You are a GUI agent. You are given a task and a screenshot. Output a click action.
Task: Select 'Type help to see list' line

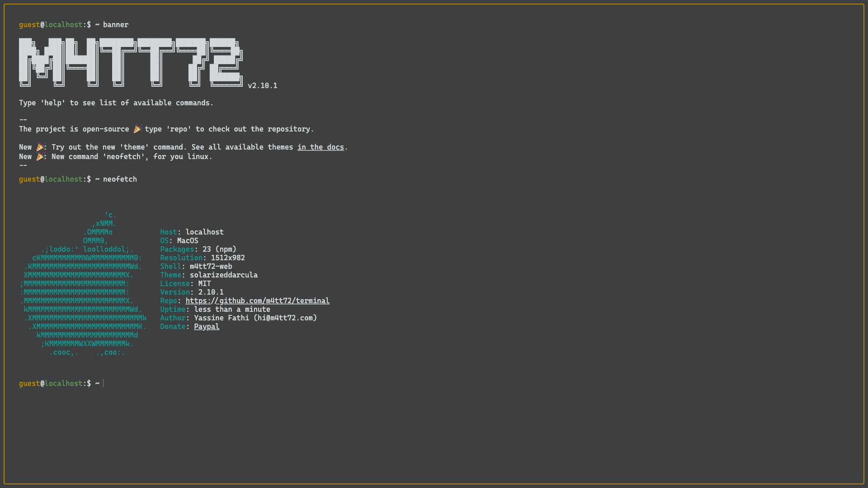pos(116,103)
